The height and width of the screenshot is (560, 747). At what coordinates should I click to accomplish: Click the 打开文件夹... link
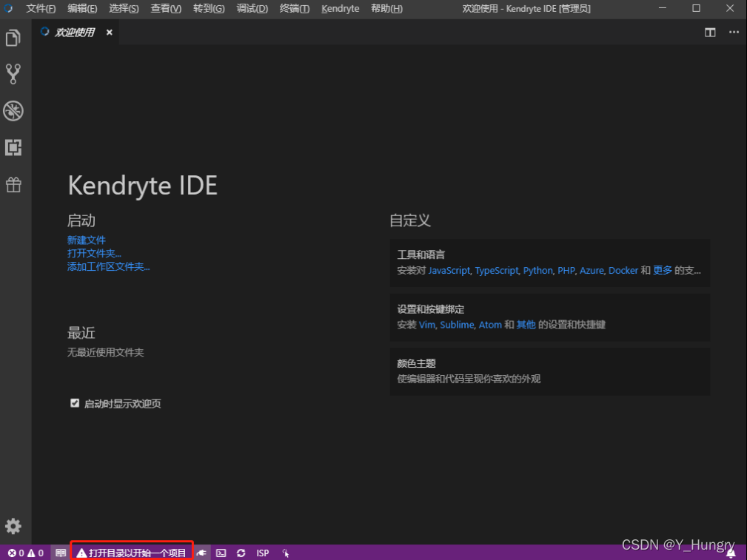coord(94,253)
